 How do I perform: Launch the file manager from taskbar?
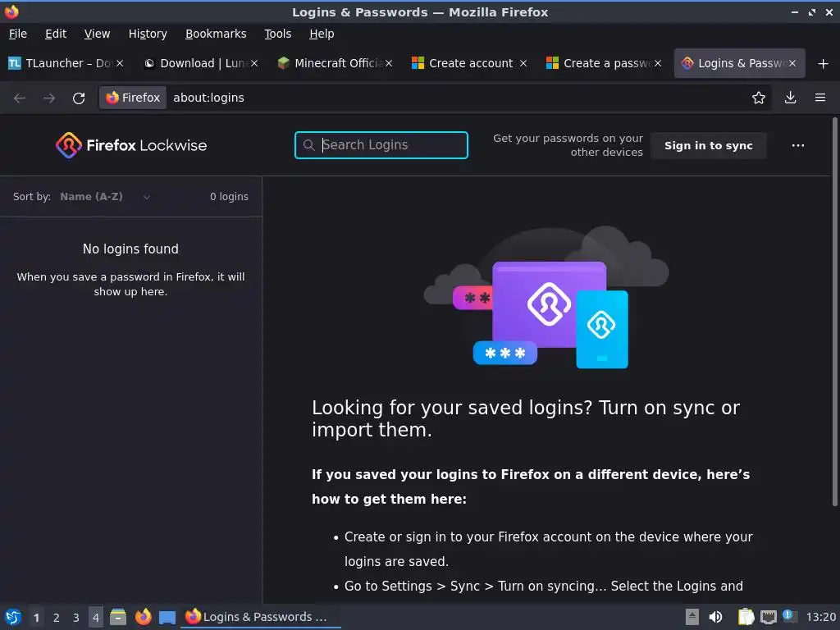coord(118,617)
